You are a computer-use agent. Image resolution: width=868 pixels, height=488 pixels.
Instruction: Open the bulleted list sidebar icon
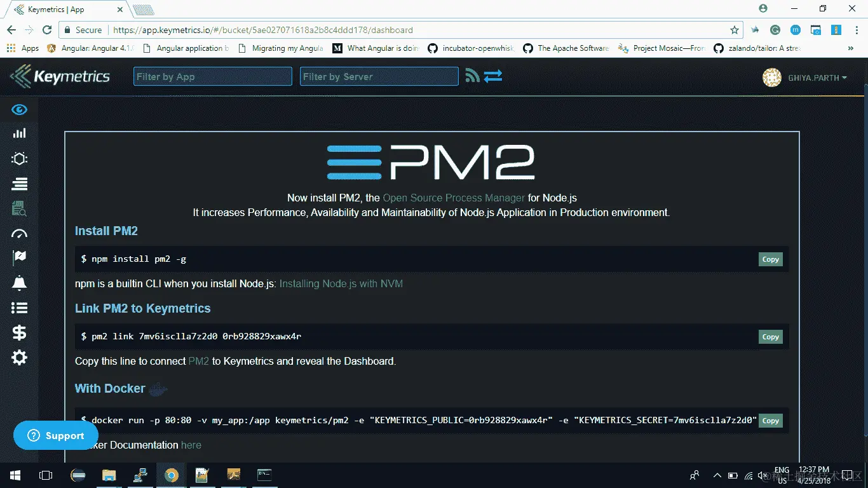point(19,308)
